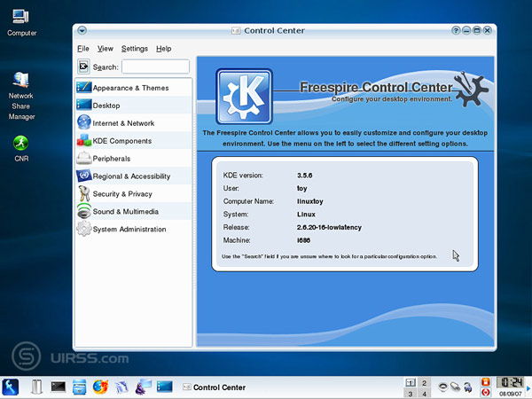Click the clear search arrow icon
The image size is (532, 399).
point(83,66)
